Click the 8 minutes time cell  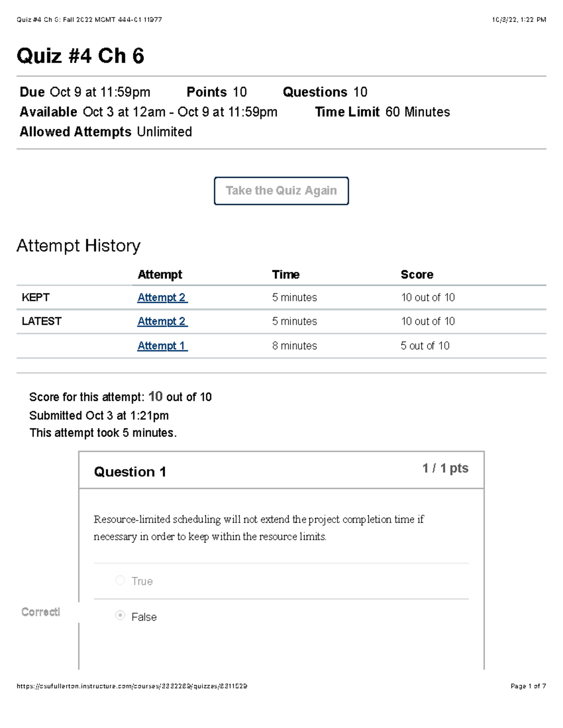(294, 346)
